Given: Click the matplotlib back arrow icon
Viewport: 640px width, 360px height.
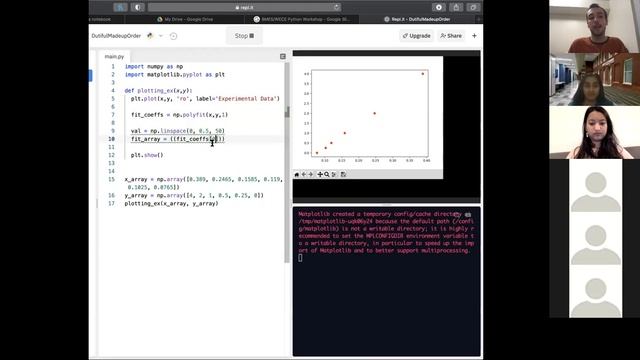Looking at the screenshot, I should coord(304,174).
